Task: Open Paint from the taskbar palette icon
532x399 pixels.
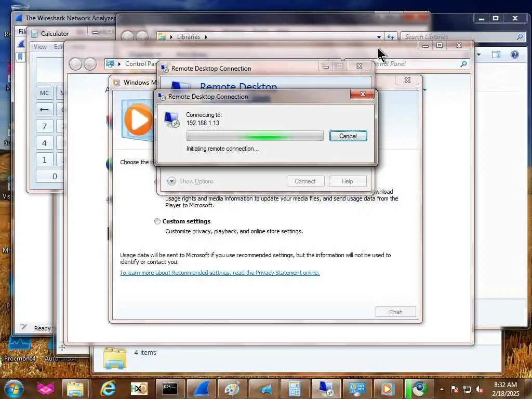Action: [232, 389]
